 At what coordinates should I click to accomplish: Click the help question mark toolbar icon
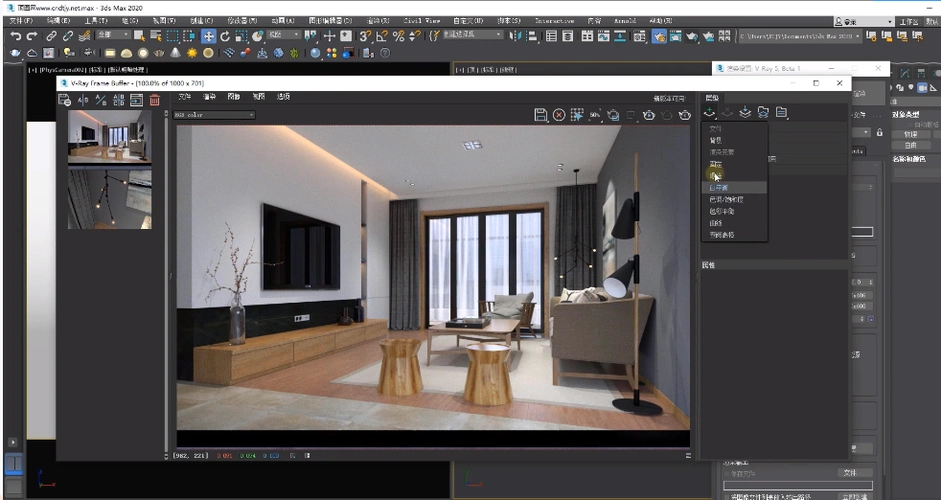(385, 53)
